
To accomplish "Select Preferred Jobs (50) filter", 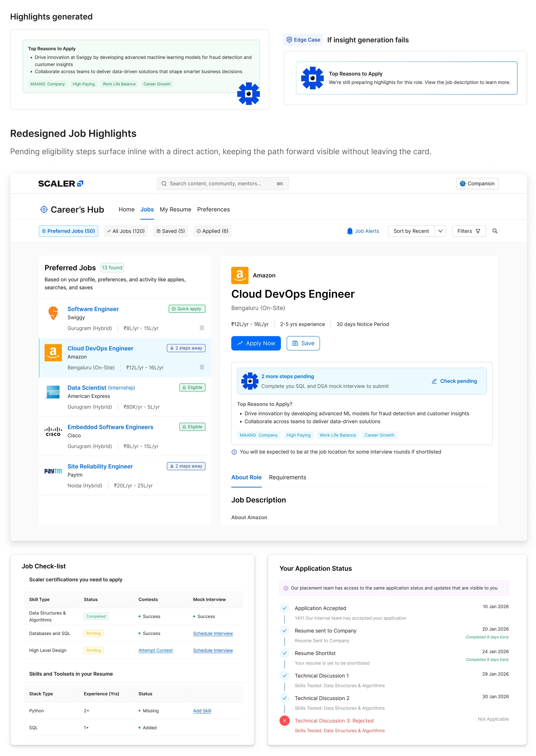I will pos(68,231).
